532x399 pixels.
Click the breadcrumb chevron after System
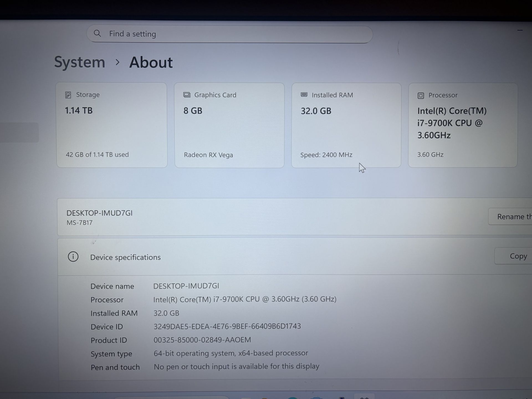click(117, 62)
